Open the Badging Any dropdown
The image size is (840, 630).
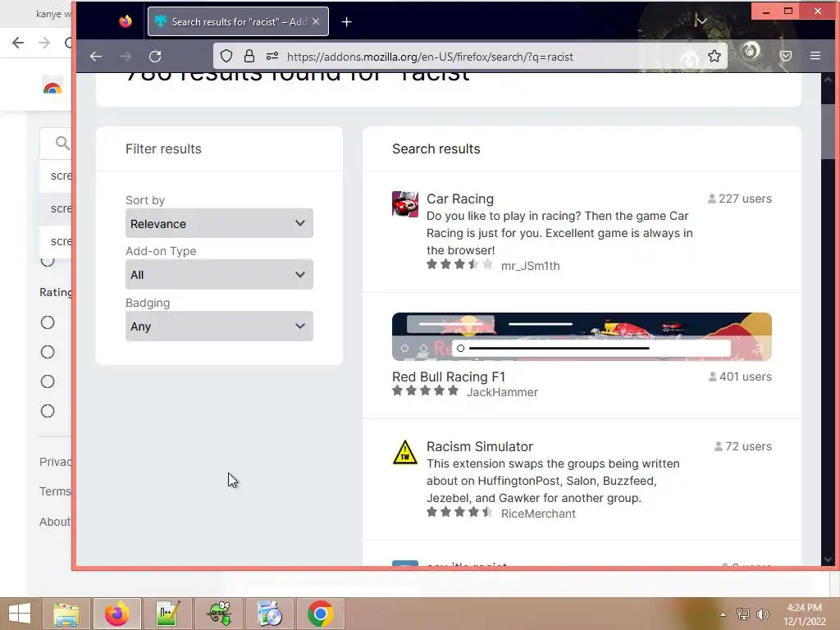tap(219, 326)
